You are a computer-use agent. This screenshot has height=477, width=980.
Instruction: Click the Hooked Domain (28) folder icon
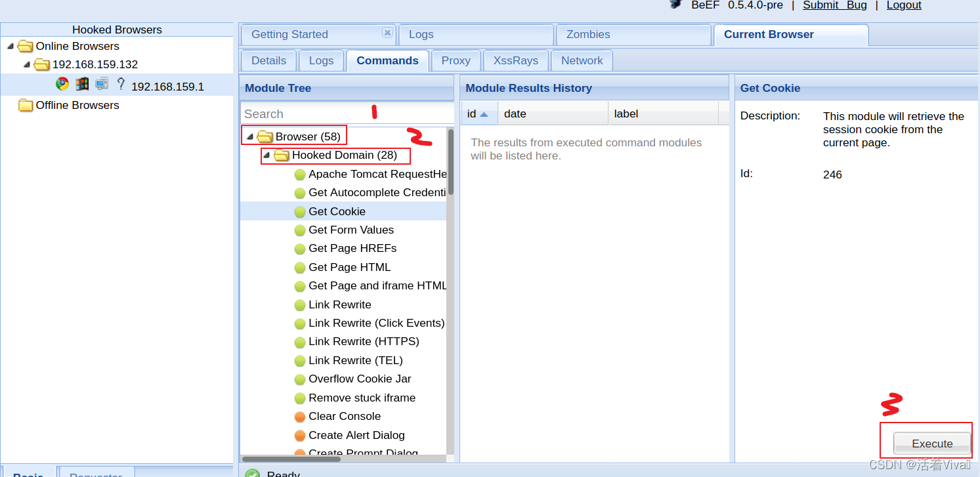pyautogui.click(x=281, y=155)
